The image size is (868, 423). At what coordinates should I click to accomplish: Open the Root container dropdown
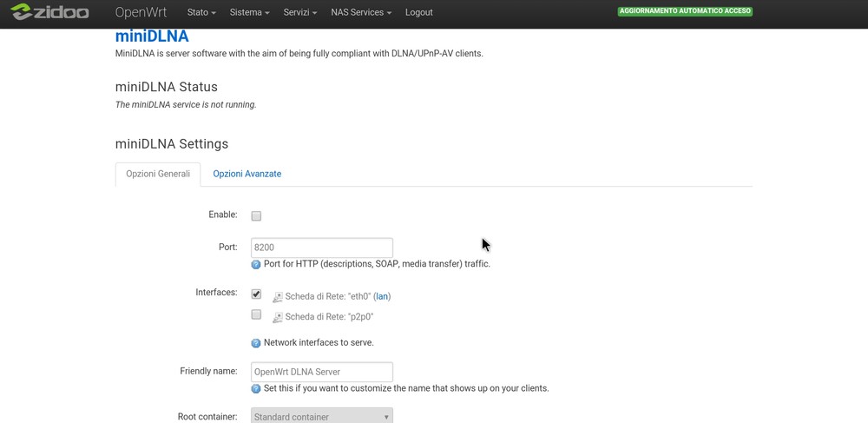[321, 416]
